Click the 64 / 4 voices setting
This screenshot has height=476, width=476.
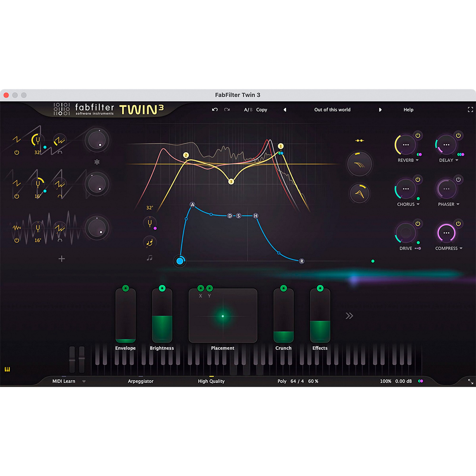pos(297,381)
